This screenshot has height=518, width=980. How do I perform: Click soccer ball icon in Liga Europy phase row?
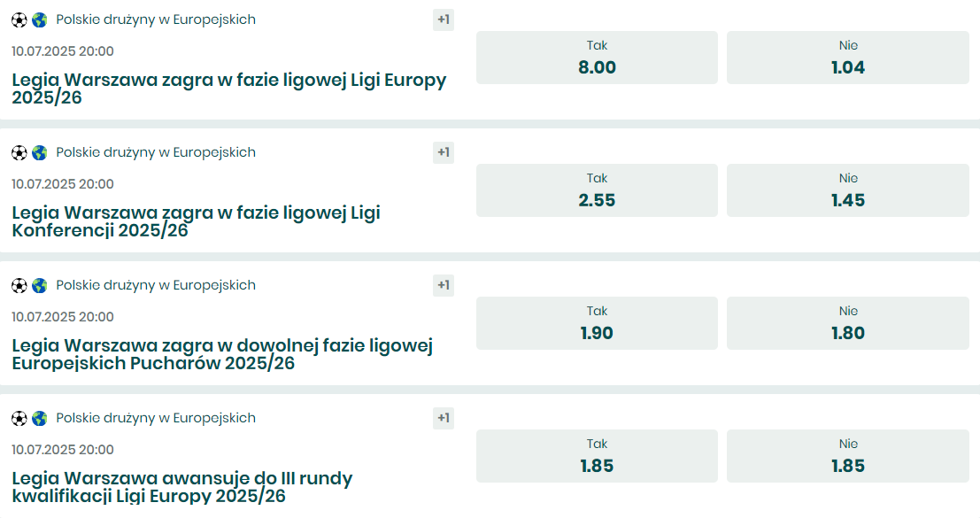19,19
